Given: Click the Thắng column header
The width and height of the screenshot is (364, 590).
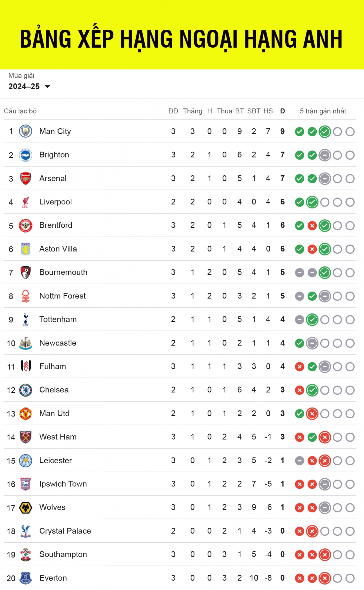Looking at the screenshot, I should 193,111.
